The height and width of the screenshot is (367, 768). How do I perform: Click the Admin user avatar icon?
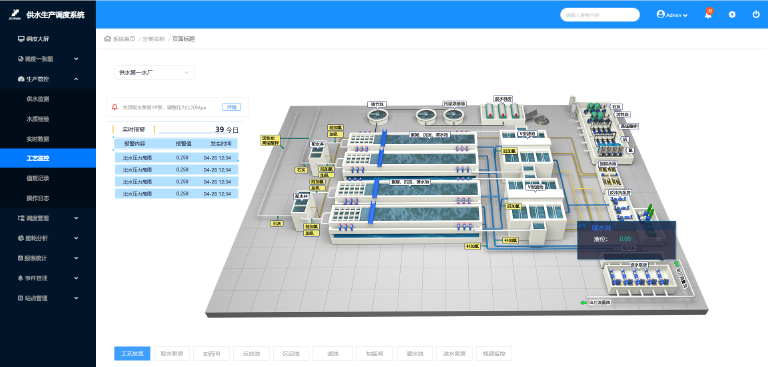(660, 15)
